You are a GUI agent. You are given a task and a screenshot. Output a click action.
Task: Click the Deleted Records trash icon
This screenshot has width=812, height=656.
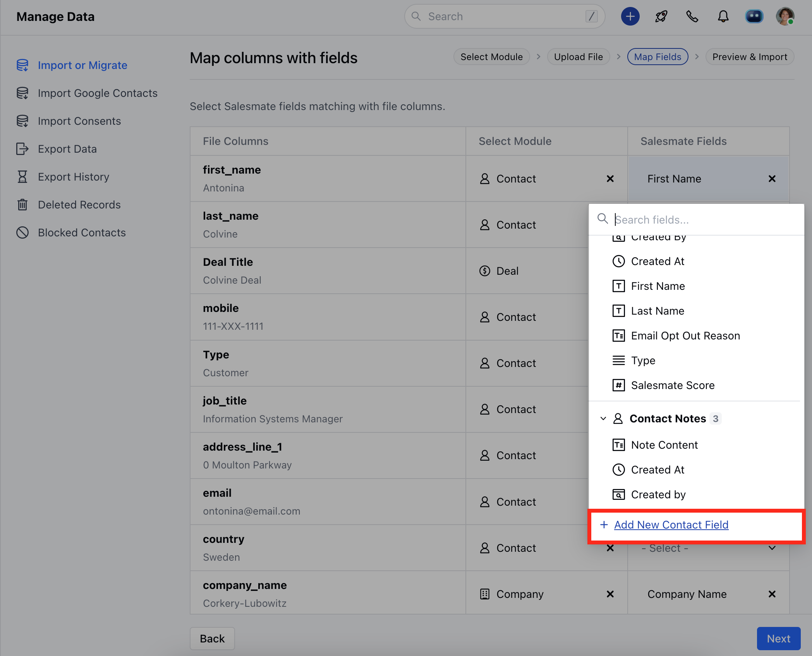22,205
